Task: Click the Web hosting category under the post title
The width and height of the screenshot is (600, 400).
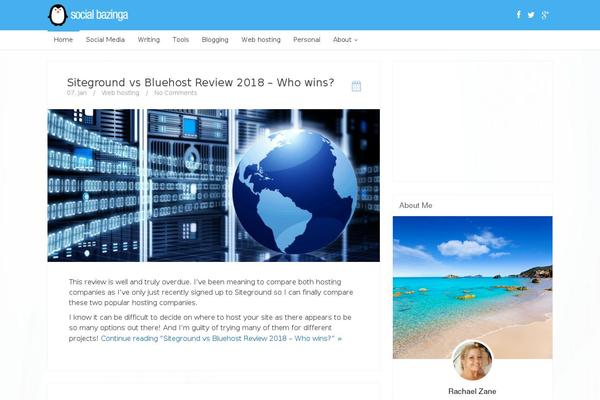Action: coord(120,93)
